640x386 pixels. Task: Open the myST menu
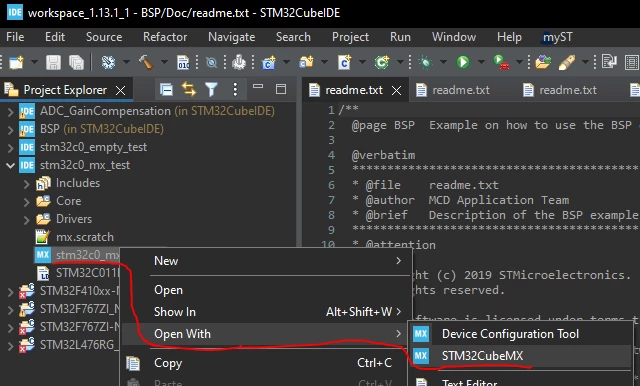click(x=558, y=37)
